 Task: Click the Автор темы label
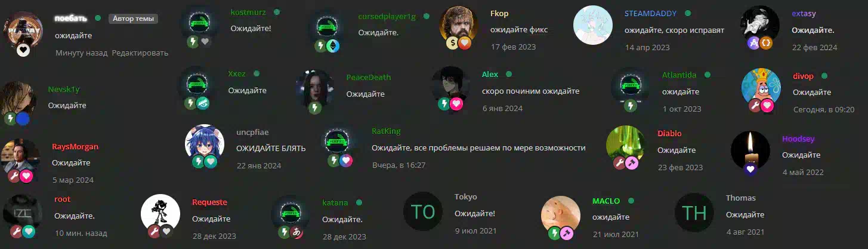pos(133,19)
